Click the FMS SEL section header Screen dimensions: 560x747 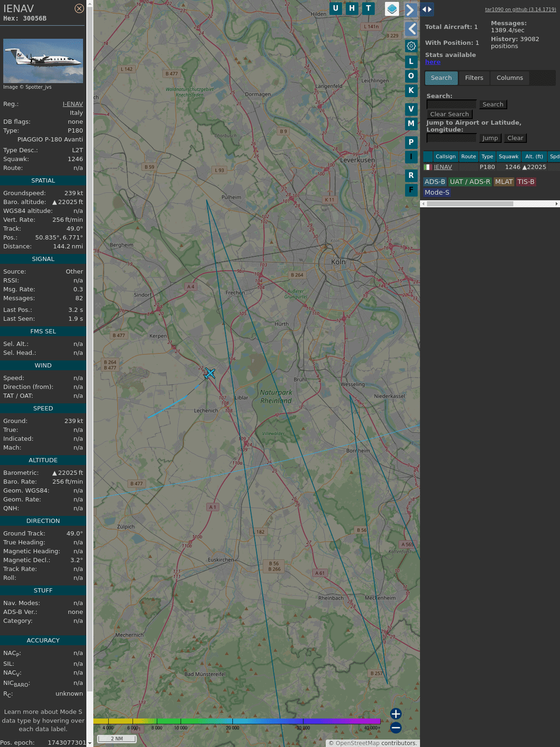pyautogui.click(x=43, y=331)
